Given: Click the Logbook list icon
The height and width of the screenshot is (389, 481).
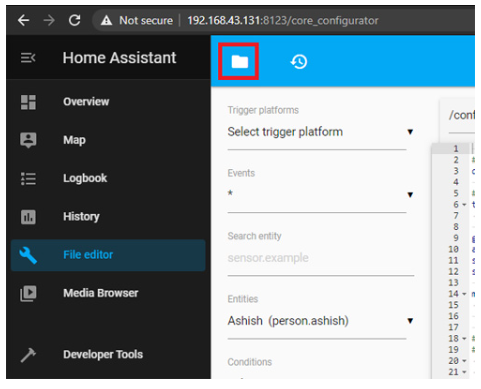Looking at the screenshot, I should pos(28,179).
